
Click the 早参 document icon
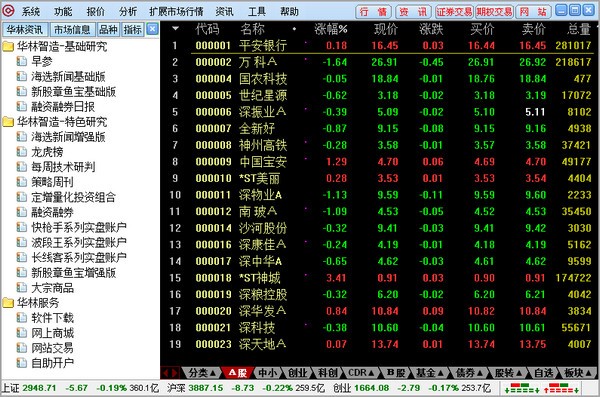22,61
